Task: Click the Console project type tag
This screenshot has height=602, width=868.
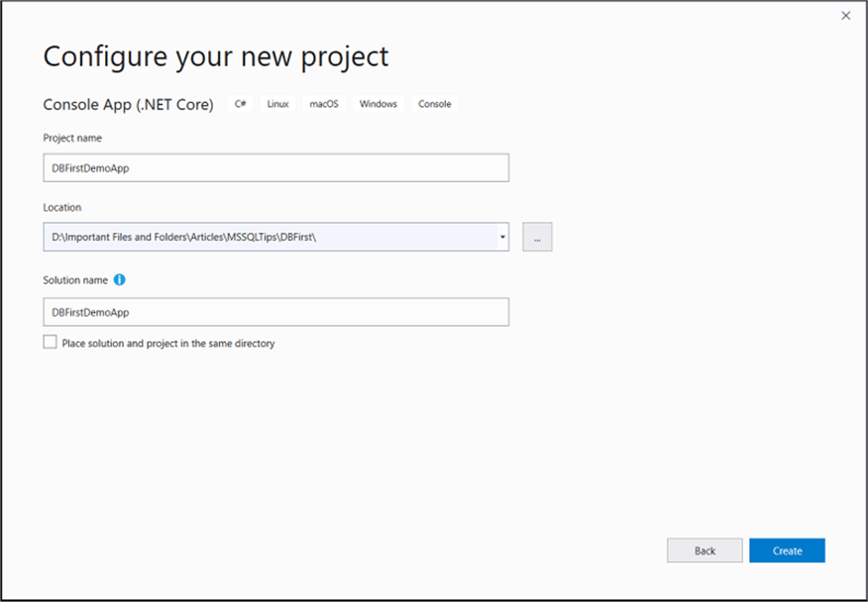Action: tap(434, 104)
